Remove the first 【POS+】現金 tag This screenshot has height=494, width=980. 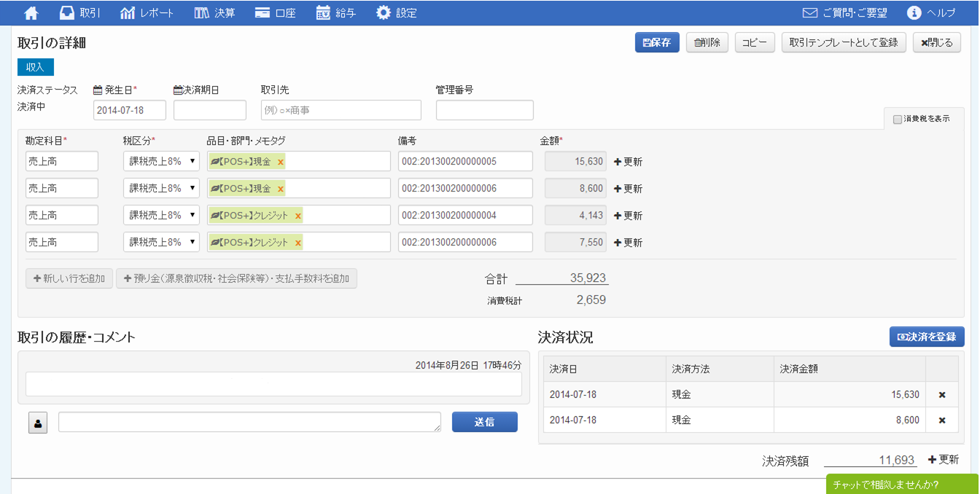coord(281,162)
